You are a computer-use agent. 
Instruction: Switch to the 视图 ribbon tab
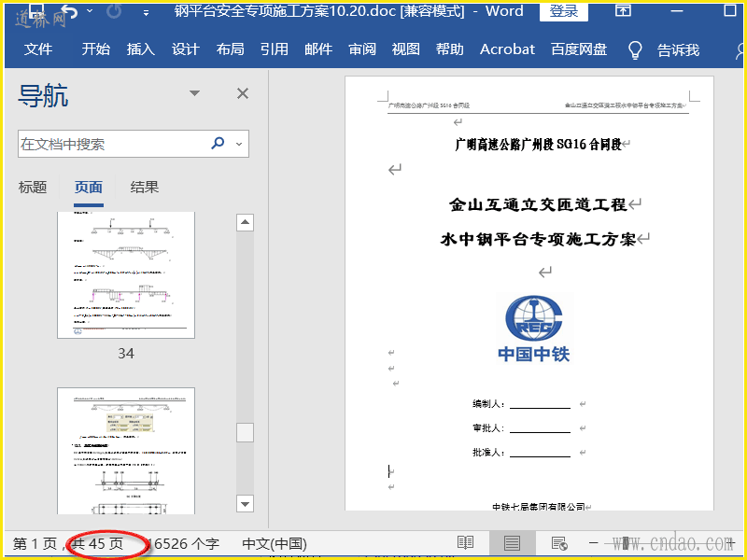click(x=406, y=49)
